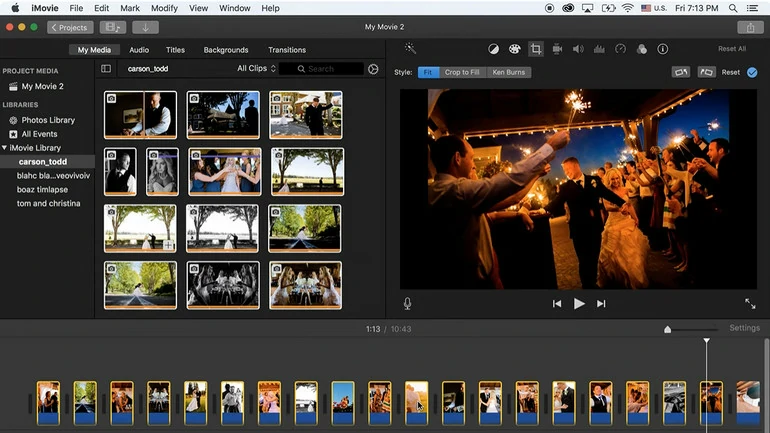The image size is (770, 433).
Task: Enter fullscreen playback mode
Action: tap(750, 304)
